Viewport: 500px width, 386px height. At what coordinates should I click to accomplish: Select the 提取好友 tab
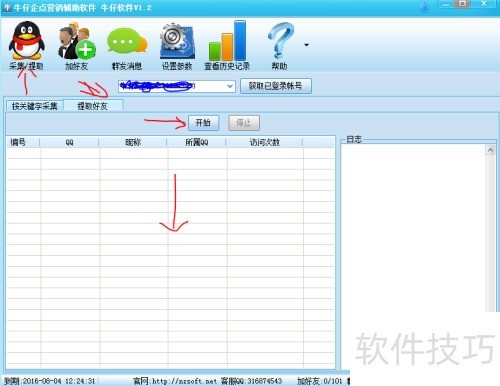pos(93,106)
